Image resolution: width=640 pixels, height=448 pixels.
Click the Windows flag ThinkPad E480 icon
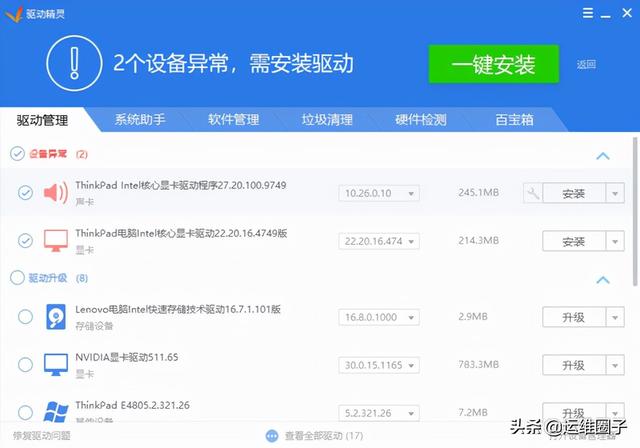click(x=56, y=412)
